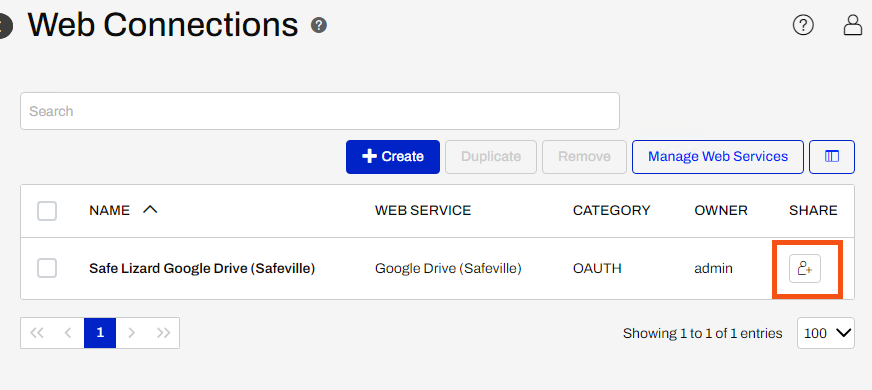872x390 pixels.
Task: Click the dark menu circle beside the title
Action: pyautogui.click(x=4, y=25)
